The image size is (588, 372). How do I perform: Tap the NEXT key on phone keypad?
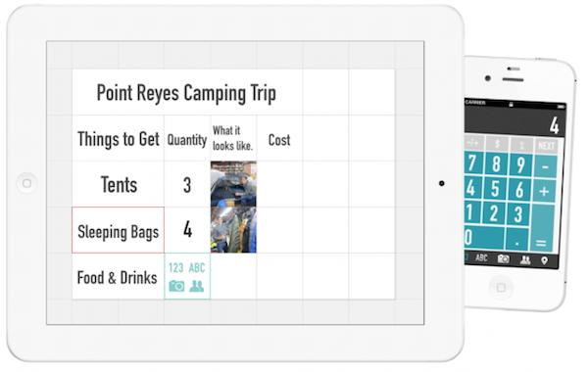pos(547,146)
